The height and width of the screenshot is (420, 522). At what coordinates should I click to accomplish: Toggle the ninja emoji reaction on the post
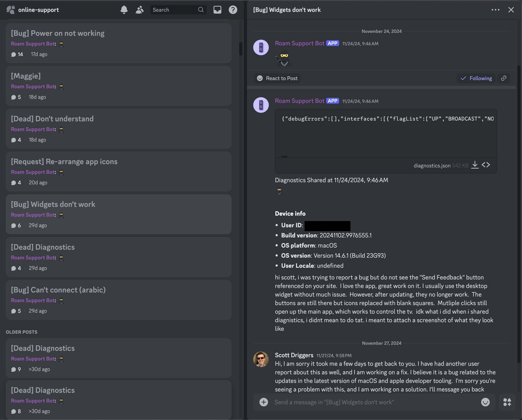pos(284,58)
